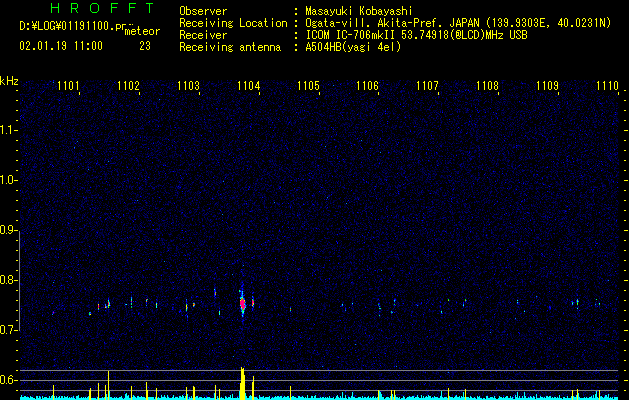Click the meteor count value 23

click(x=145, y=46)
